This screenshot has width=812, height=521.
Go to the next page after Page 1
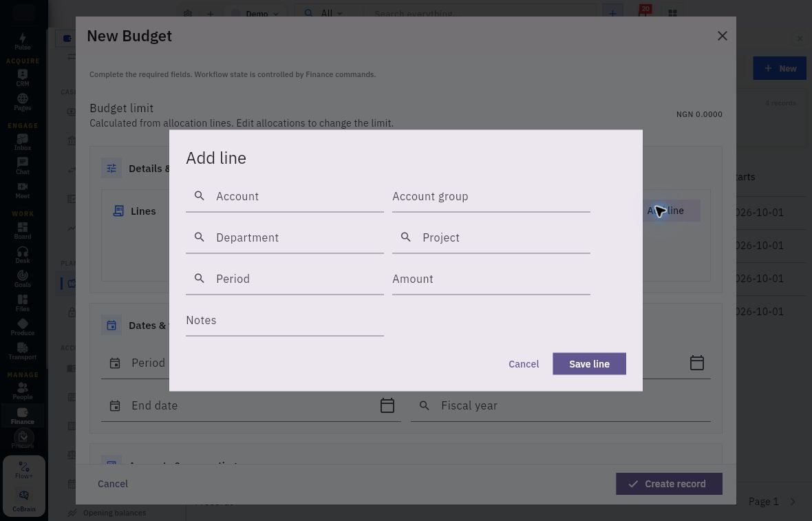[x=792, y=501]
